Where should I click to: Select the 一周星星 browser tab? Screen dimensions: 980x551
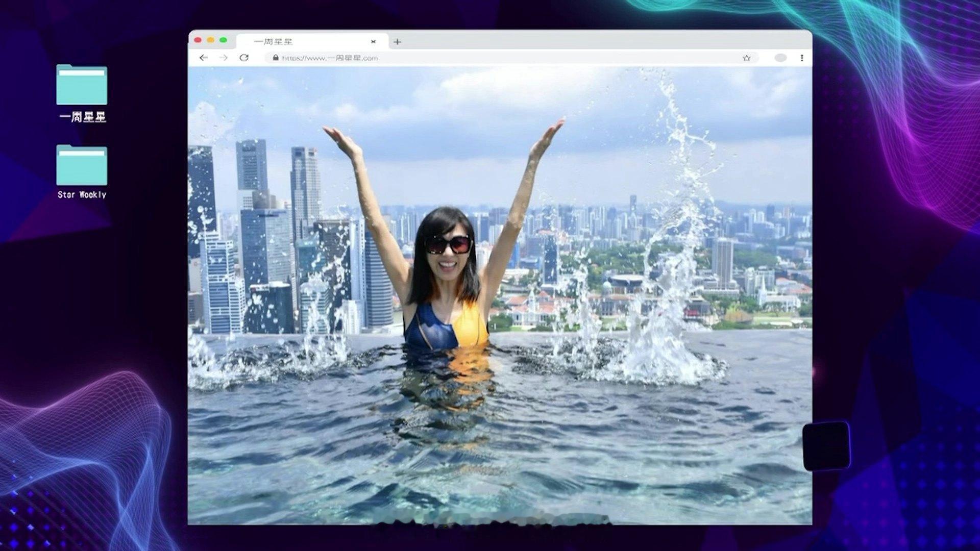pos(312,41)
